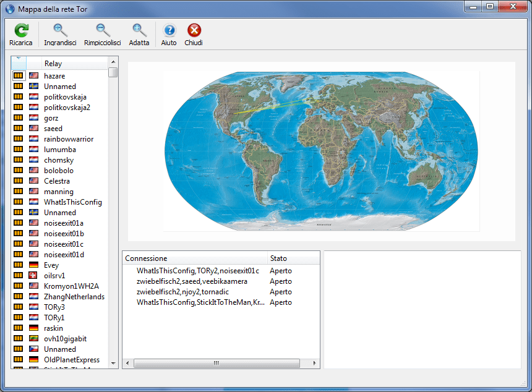
Task: Click the relay list scrollbar thumb
Action: [113, 72]
